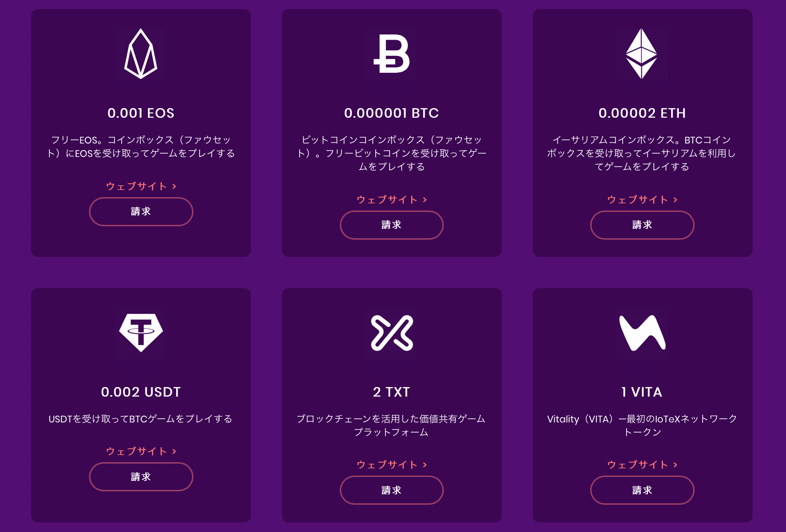Expand the chevron beside BTC ウェブサイト link

pyautogui.click(x=425, y=199)
